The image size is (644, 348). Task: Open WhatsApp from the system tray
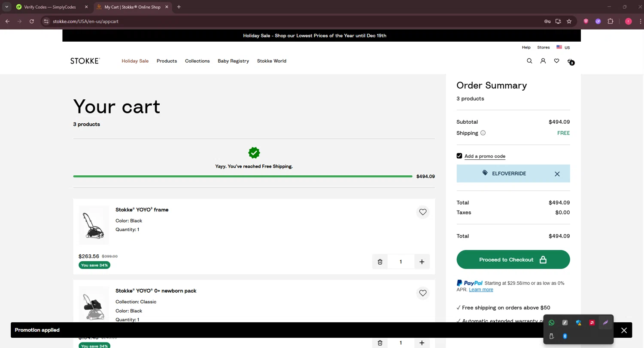click(x=551, y=323)
